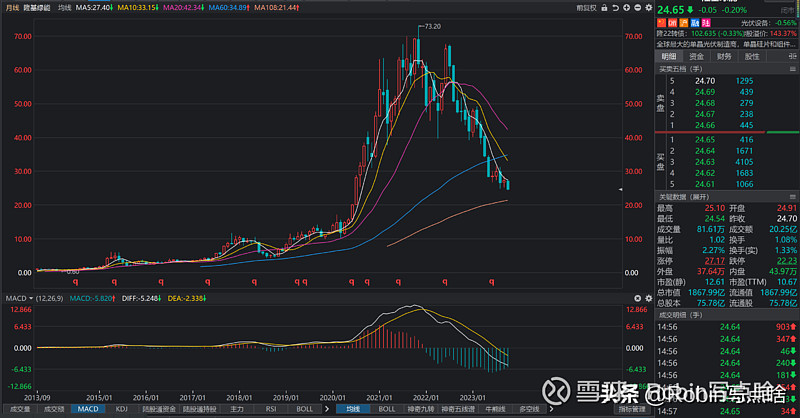Viewport: 800px width, 418px height.
Task: Click the q marker near 2015/01
Action: pos(114,281)
